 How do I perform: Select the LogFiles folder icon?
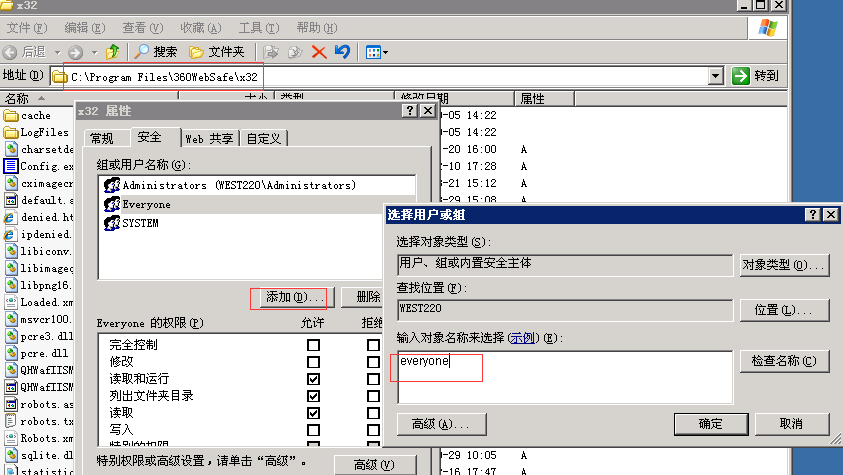click(11, 132)
